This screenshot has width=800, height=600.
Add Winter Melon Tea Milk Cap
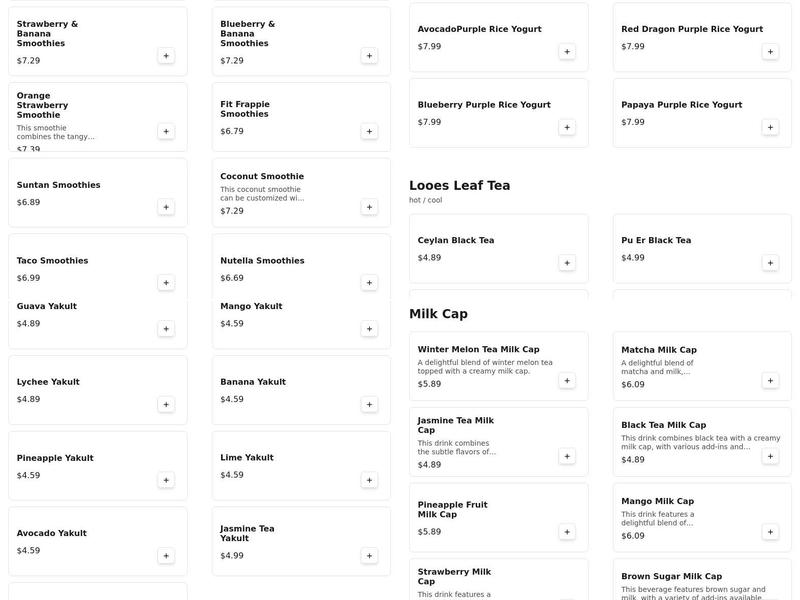click(x=567, y=380)
